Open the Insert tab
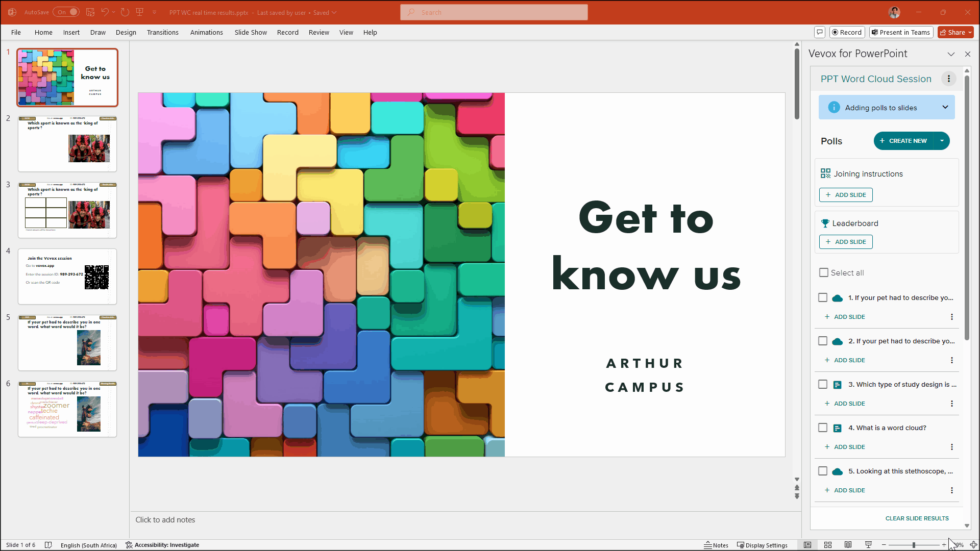The image size is (980, 551). tap(71, 32)
